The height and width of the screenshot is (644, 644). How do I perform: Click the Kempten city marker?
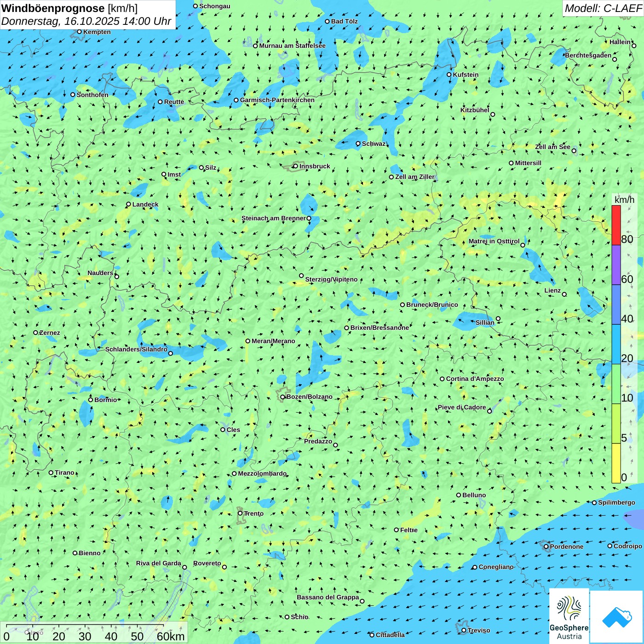[79, 32]
